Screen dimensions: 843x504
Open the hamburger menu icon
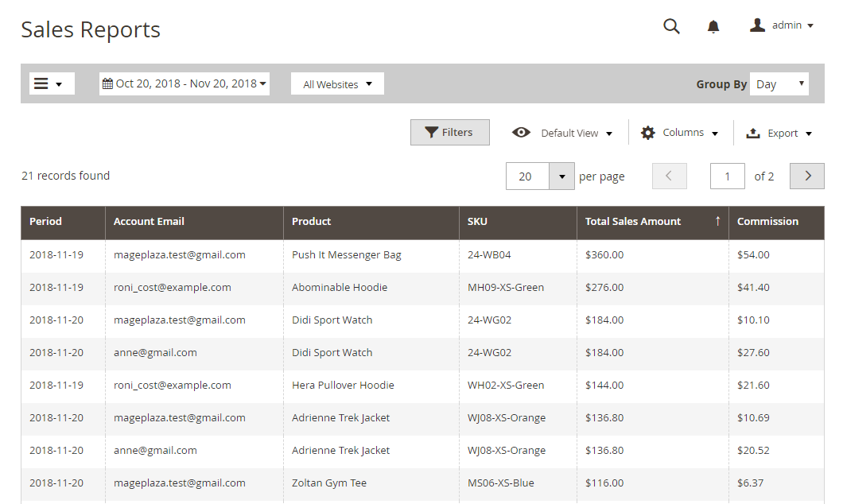tap(41, 83)
